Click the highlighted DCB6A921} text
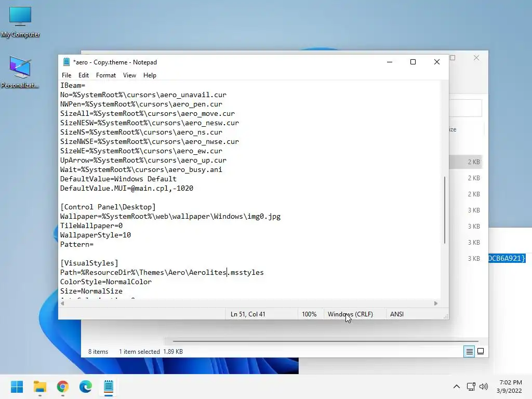Screen dimensions: 532x399 coord(507,258)
